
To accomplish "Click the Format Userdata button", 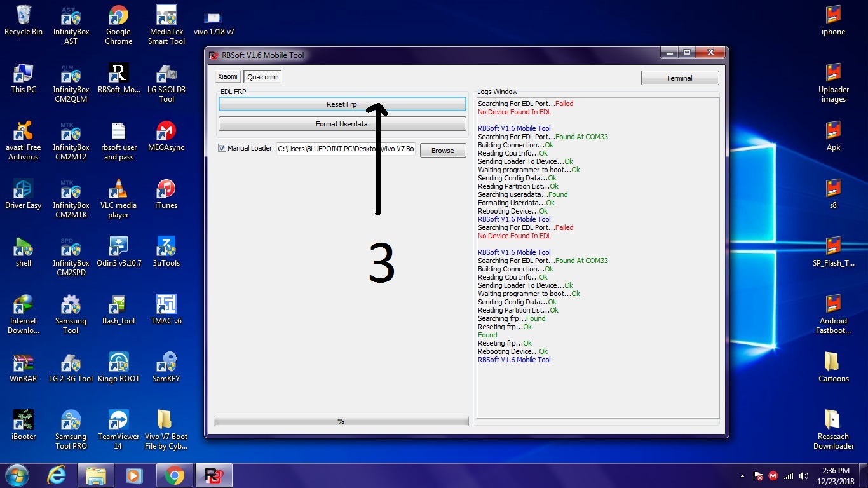I will pyautogui.click(x=342, y=124).
